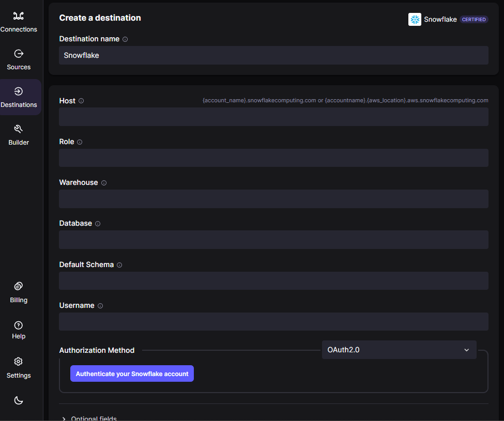Focus the Role input field
The image size is (504, 421).
273,158
